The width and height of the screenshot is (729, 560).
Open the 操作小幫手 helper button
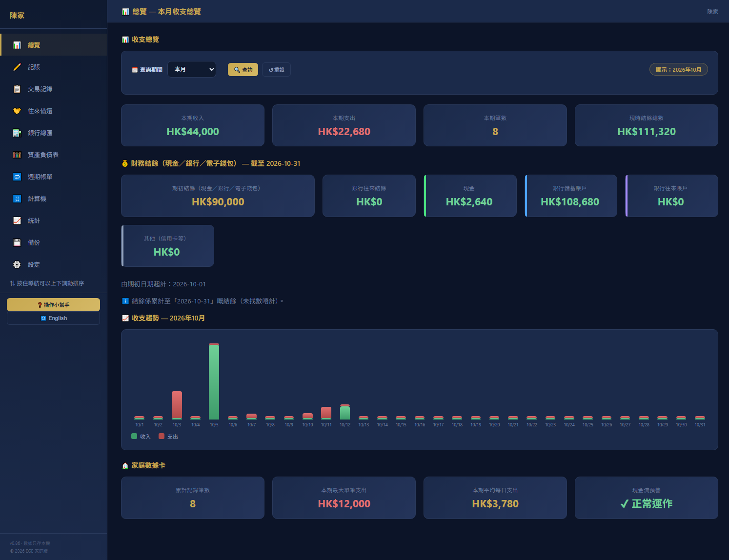tap(53, 305)
